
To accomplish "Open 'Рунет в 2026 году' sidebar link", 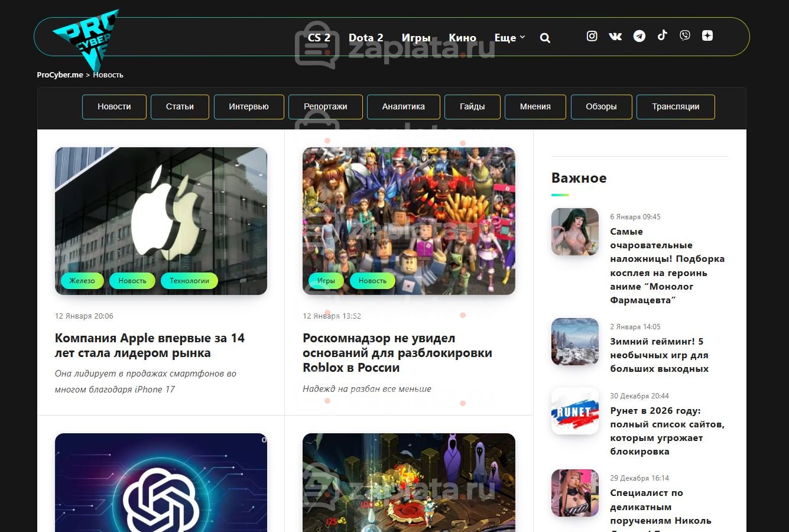I will (667, 431).
